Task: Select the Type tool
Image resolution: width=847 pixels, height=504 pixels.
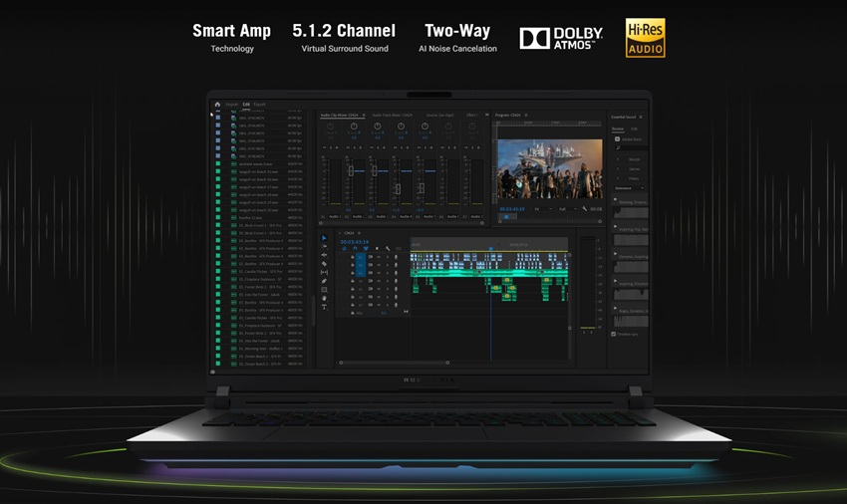Action: click(324, 307)
